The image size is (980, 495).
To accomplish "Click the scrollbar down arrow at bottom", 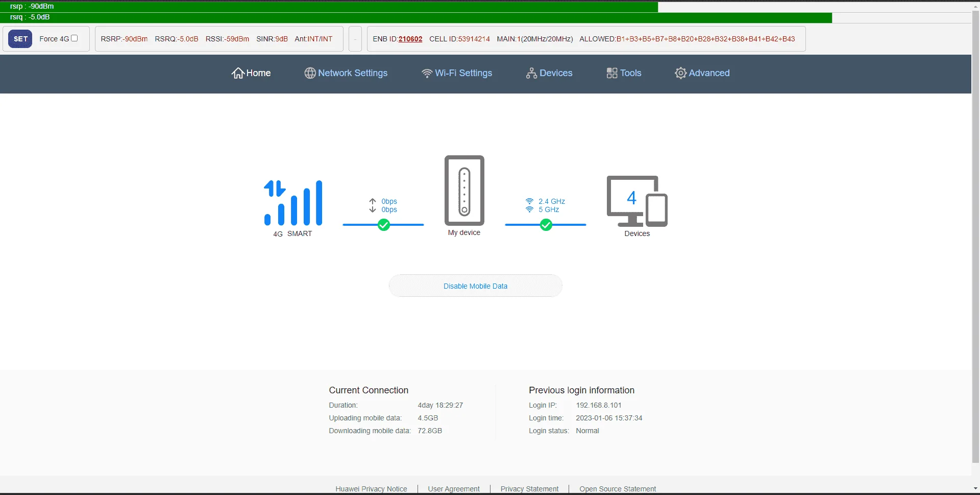I will [x=975, y=489].
